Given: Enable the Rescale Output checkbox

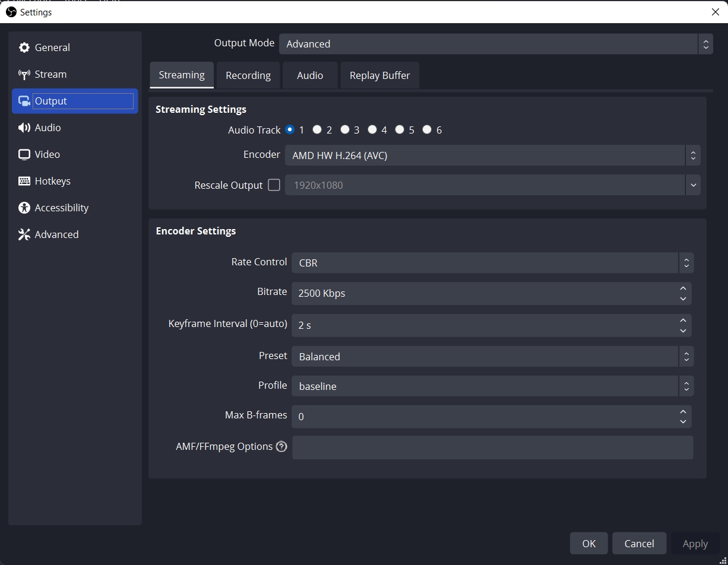Looking at the screenshot, I should pyautogui.click(x=274, y=185).
